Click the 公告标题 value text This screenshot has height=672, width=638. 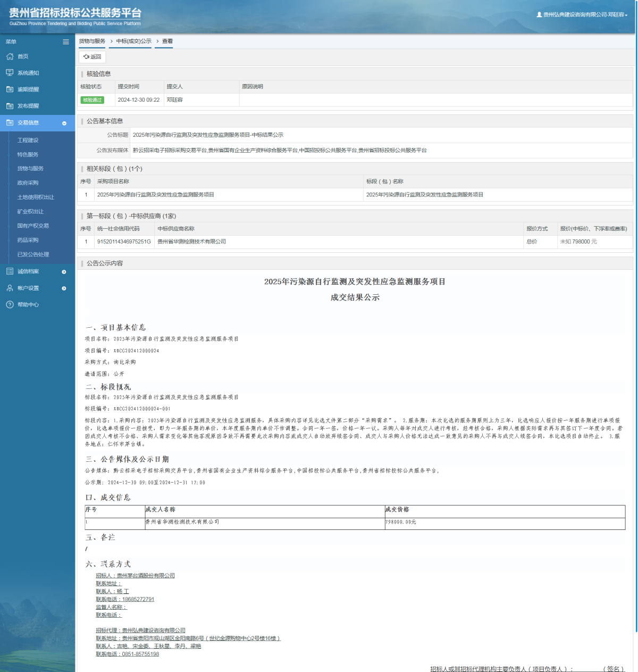(208, 135)
